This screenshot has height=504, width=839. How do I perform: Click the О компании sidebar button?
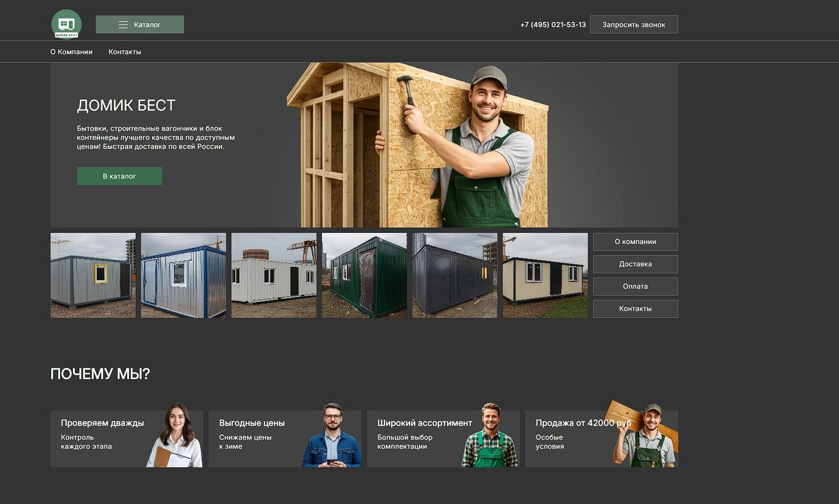click(635, 241)
